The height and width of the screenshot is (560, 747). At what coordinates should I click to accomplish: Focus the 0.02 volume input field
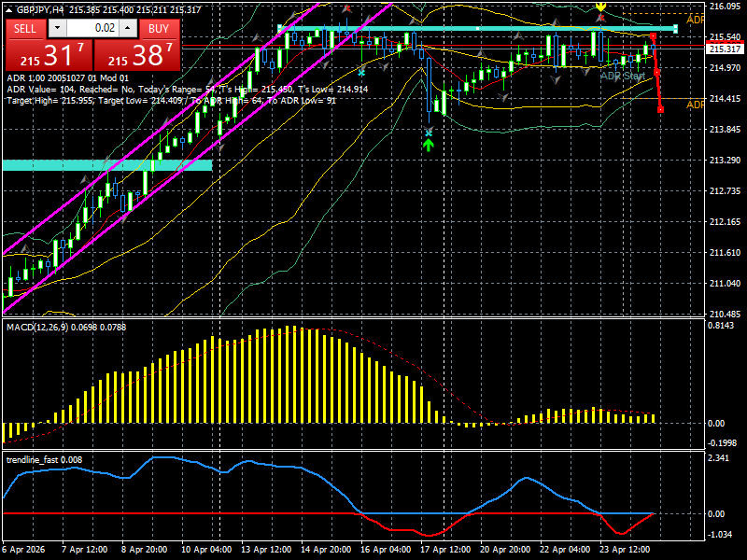point(92,28)
